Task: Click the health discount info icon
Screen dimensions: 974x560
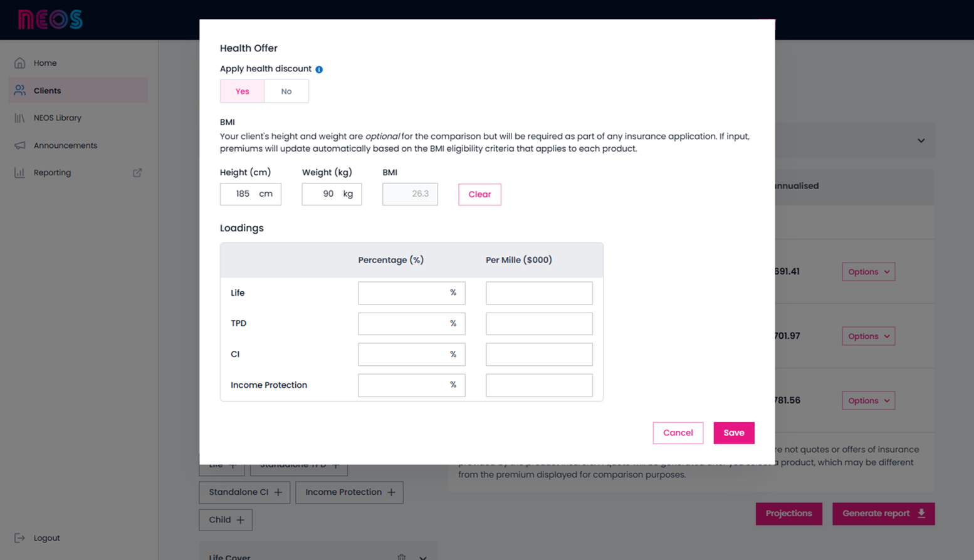Action: (x=319, y=70)
